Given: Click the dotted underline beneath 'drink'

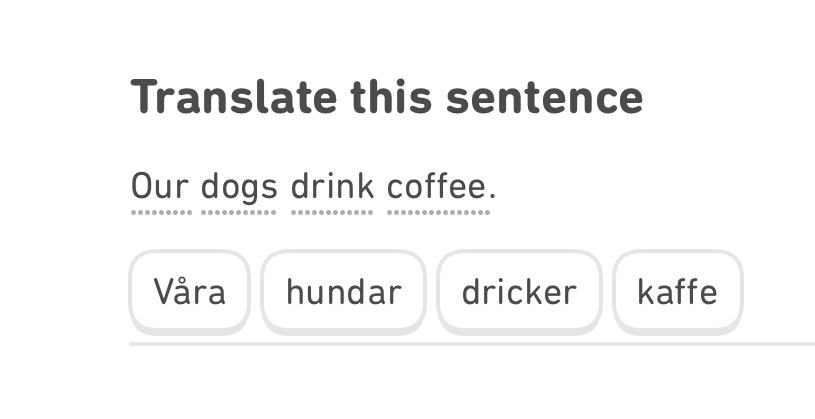Looking at the screenshot, I should click(x=332, y=212).
